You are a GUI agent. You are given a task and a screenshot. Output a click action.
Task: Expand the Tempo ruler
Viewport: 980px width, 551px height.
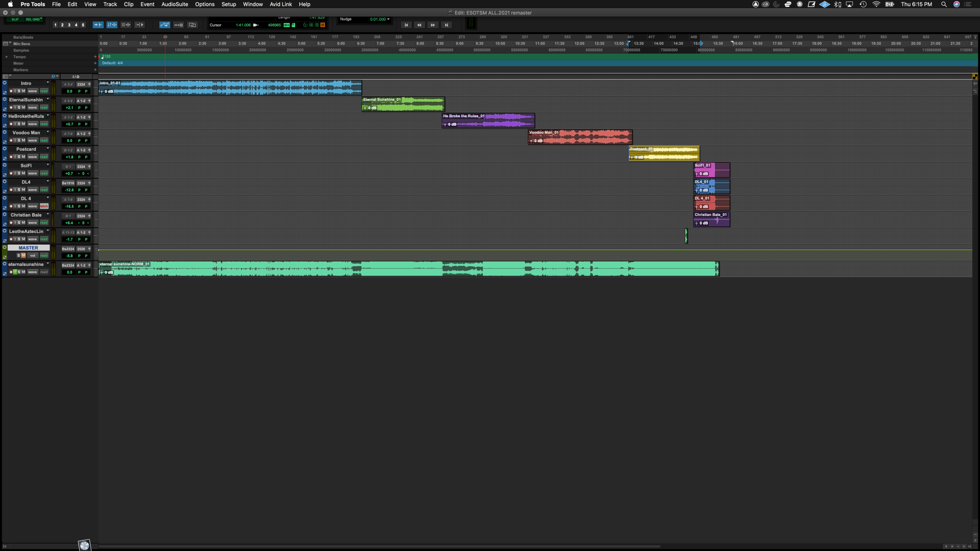tap(6, 57)
